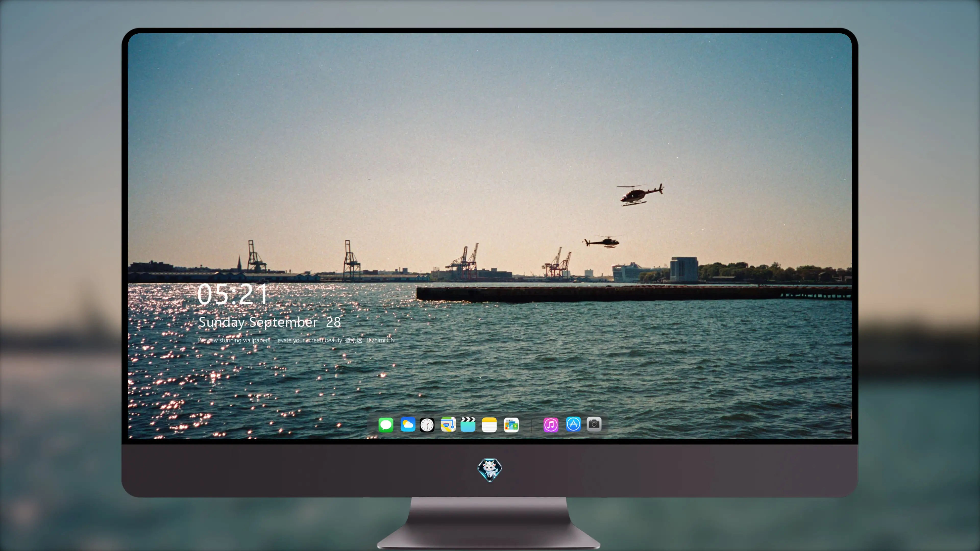Open the iBooks-style colorful collage icon
This screenshot has height=551, width=980.
[511, 425]
